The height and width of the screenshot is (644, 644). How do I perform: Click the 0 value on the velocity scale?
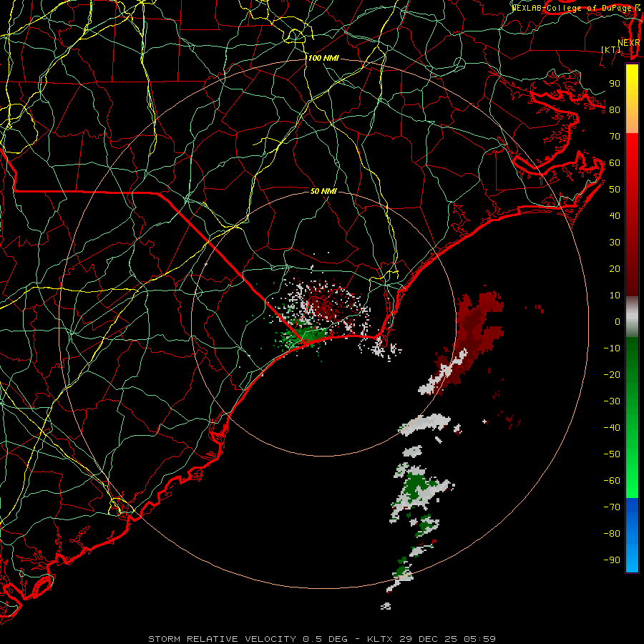click(618, 321)
